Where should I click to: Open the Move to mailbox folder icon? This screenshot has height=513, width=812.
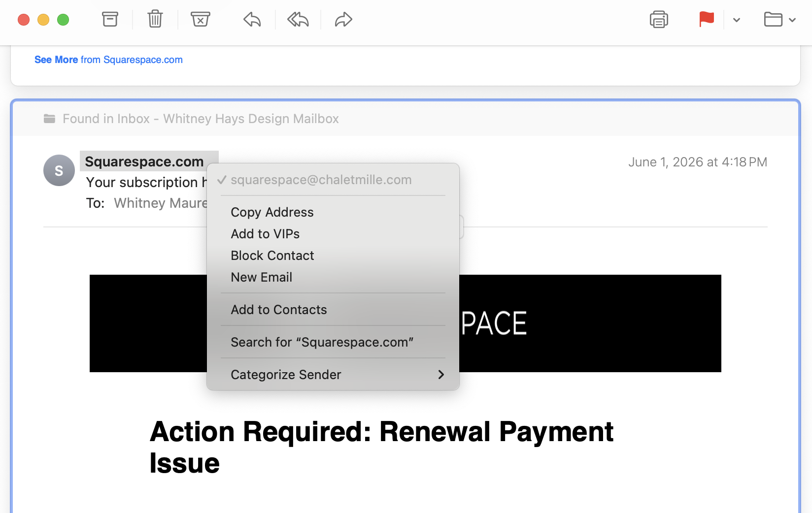[x=773, y=20]
